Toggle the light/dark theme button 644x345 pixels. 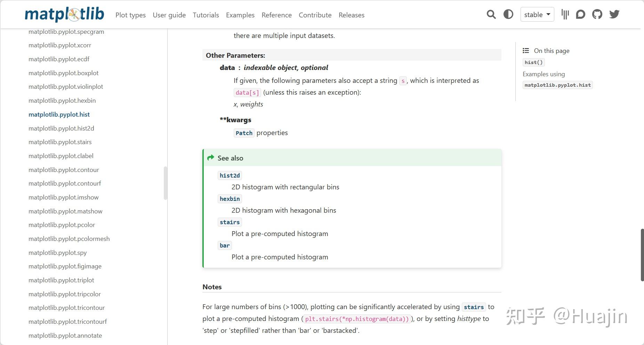point(508,15)
